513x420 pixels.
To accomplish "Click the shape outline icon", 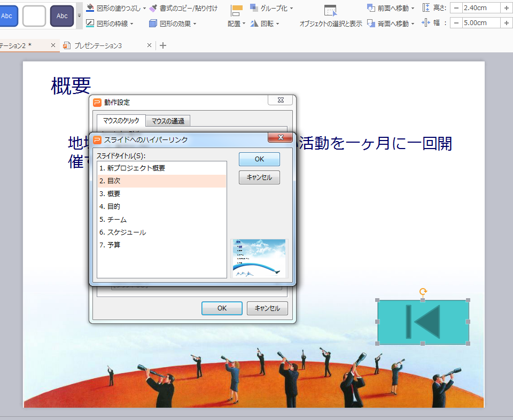I will [x=90, y=23].
